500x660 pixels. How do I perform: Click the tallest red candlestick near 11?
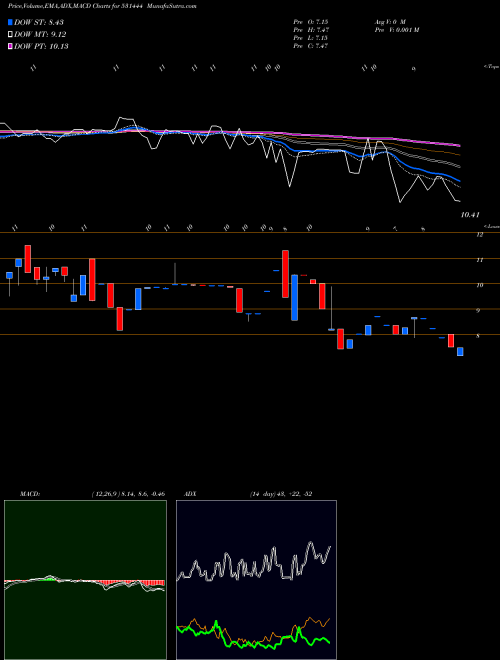(285, 274)
